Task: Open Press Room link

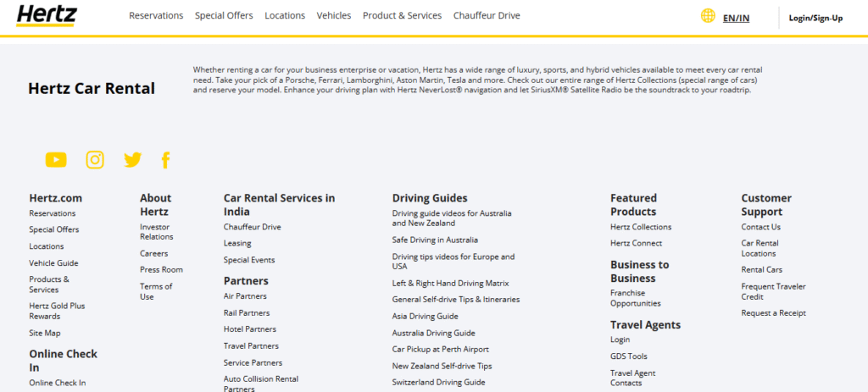Action: [161, 270]
